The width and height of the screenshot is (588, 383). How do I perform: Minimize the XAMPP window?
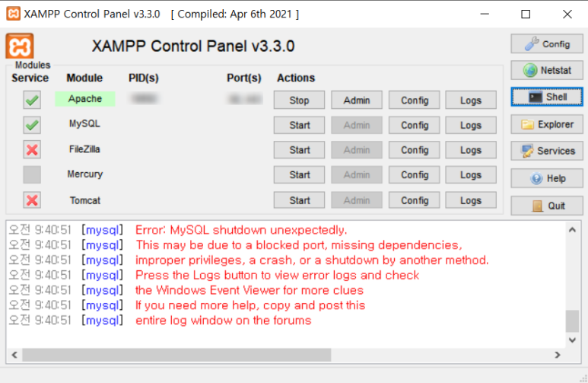point(485,14)
